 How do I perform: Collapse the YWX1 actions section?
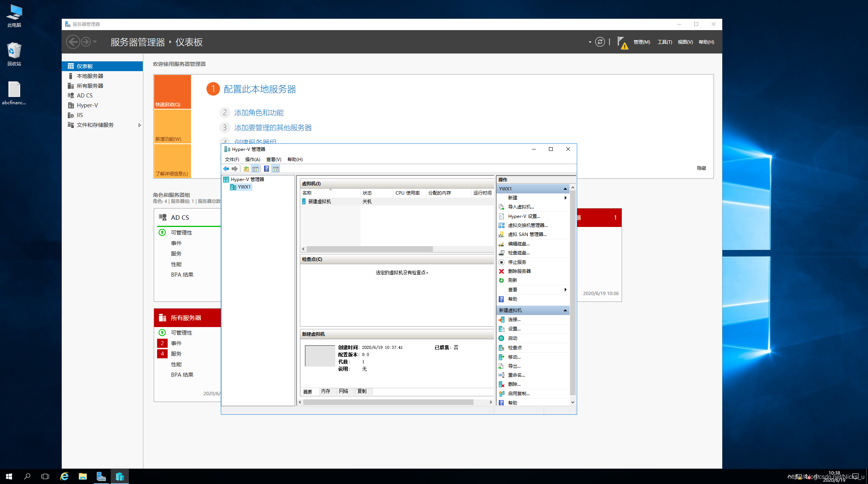[x=565, y=189]
